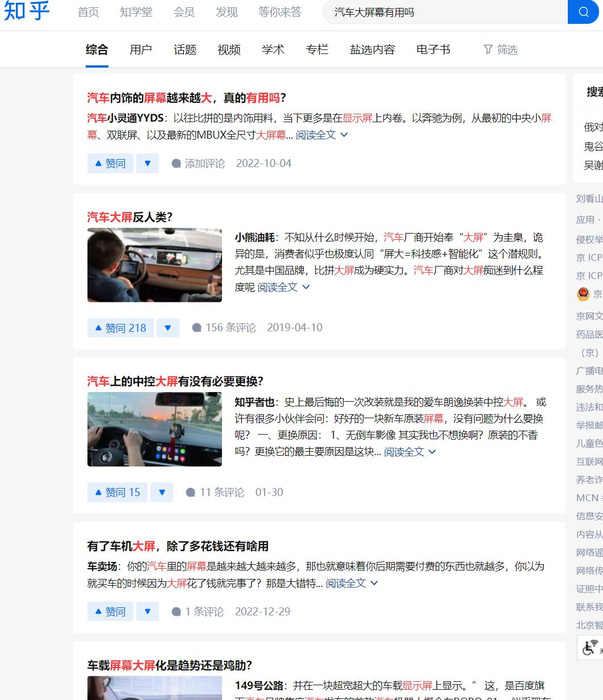
Task: Upvote 赞同 15 button
Action: coord(118,492)
